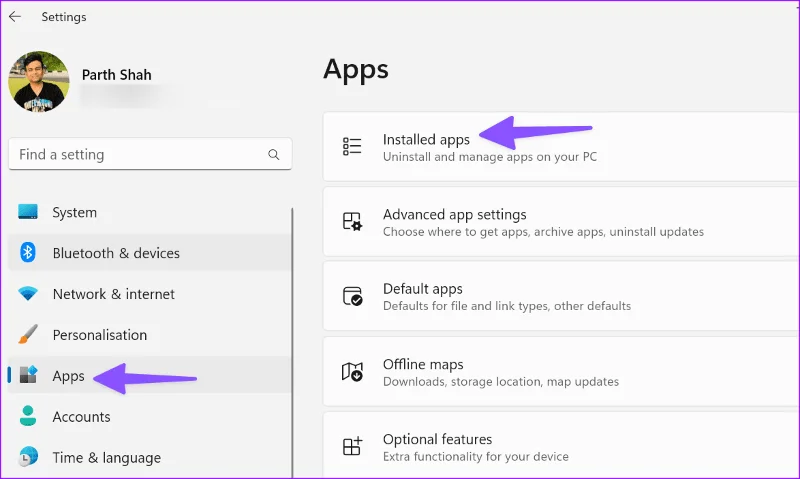Open Personalisation label in sidebar
Screen dimensions: 800x479
[x=100, y=335]
